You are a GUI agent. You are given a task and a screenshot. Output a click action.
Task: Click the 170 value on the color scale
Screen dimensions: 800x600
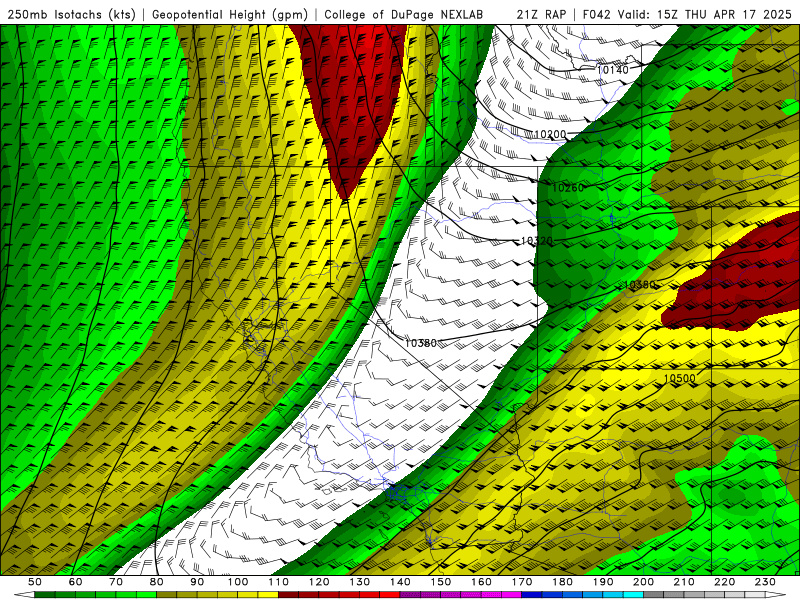pos(521,582)
